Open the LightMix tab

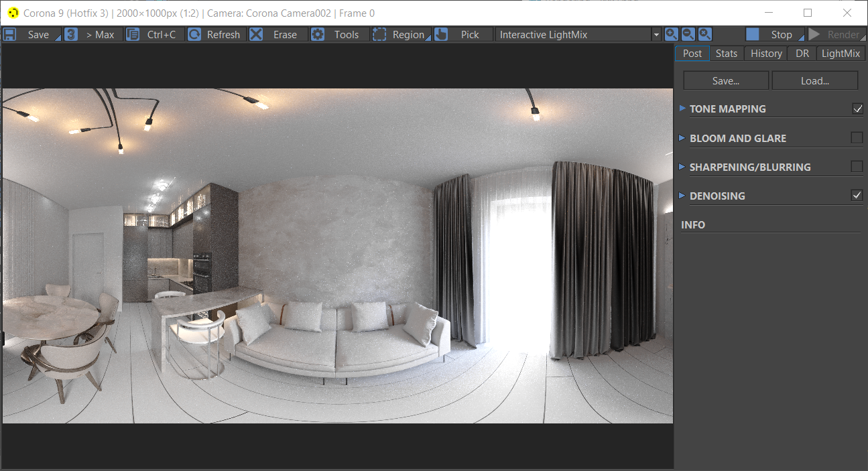coord(841,54)
